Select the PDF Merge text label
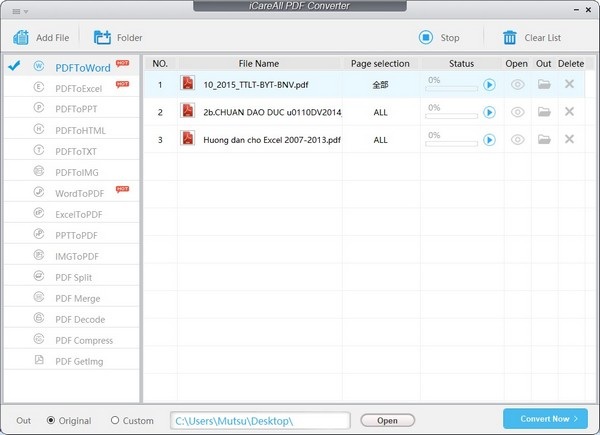600x435 pixels. coord(78,298)
